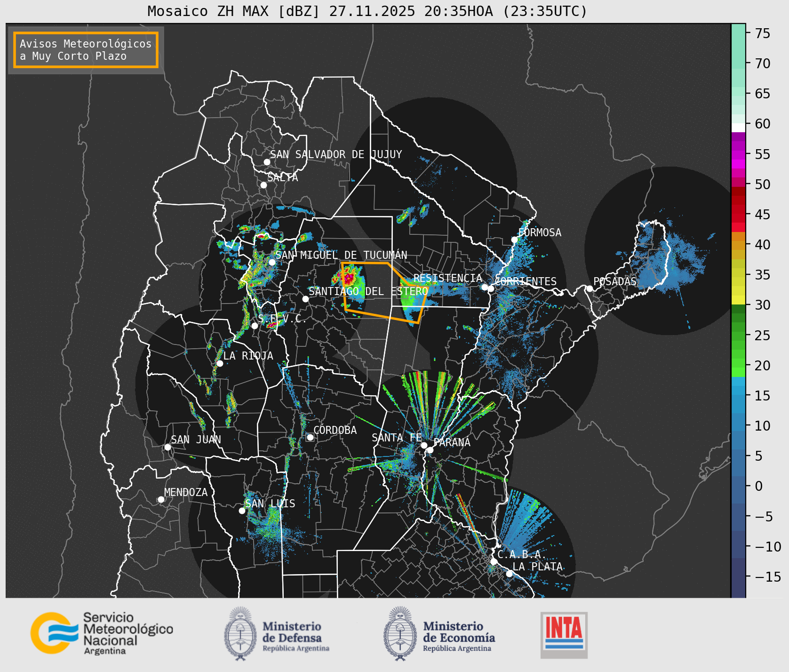The width and height of the screenshot is (789, 672).
Task: Click the Resistencia city marker dot
Action: click(x=485, y=287)
